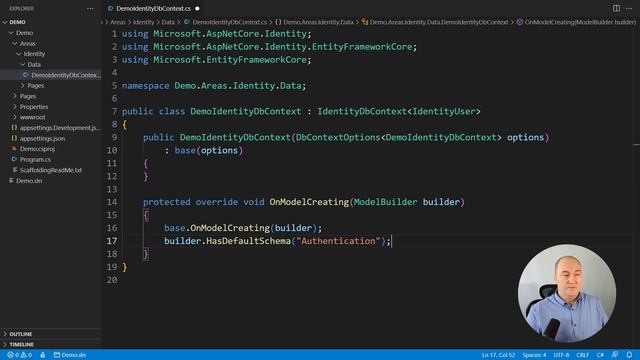
Task: Switch to DemoIdentityDbContext.cs editor tab
Action: point(153,8)
